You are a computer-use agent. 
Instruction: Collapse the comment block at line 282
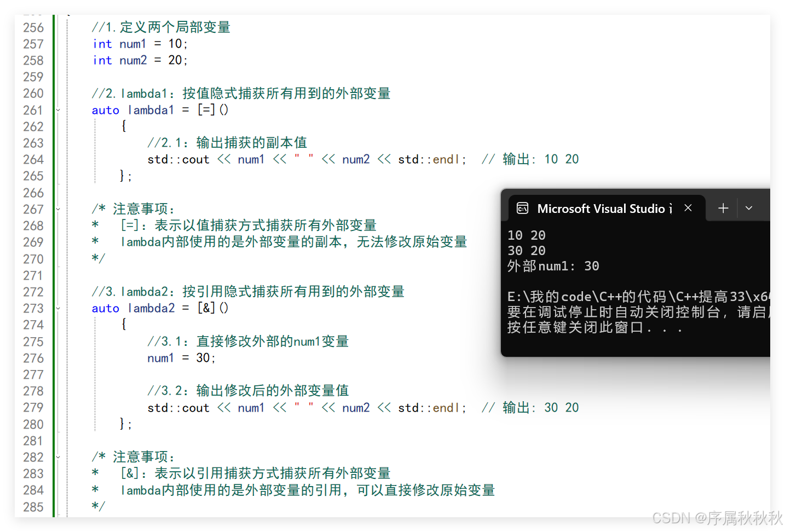(x=58, y=457)
